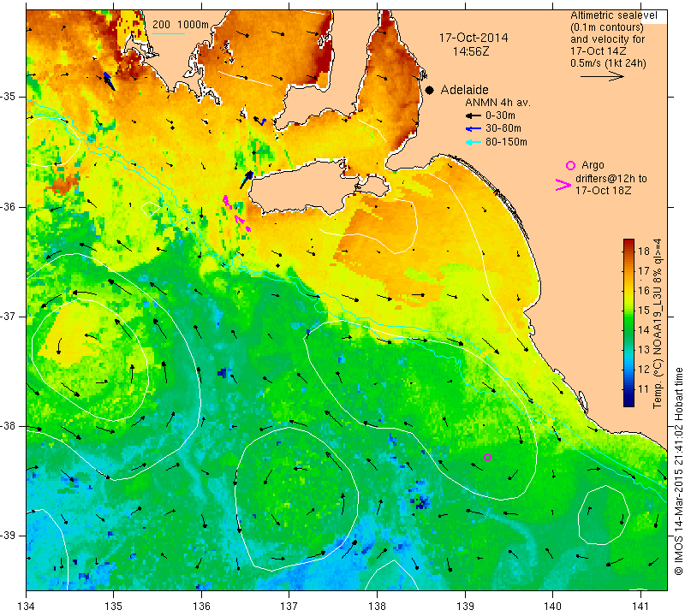Click longitude axis label 135
This screenshot has width=685, height=616.
pyautogui.click(x=114, y=606)
